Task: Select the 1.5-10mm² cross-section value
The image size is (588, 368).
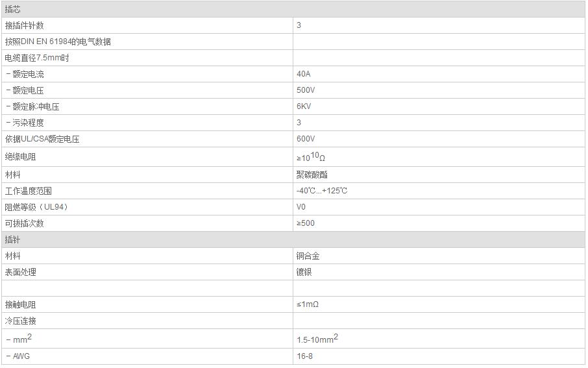Action: tap(317, 339)
